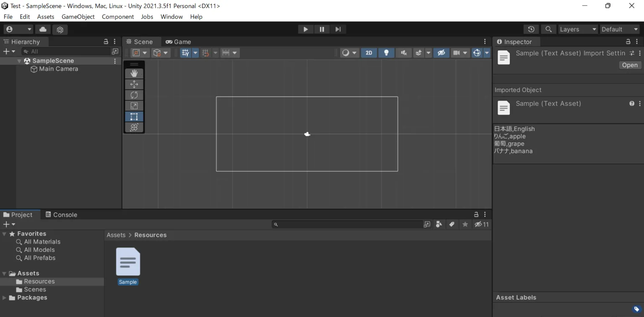Image resolution: width=644 pixels, height=317 pixels.
Task: Open the cloud services icon
Action: coord(43,29)
